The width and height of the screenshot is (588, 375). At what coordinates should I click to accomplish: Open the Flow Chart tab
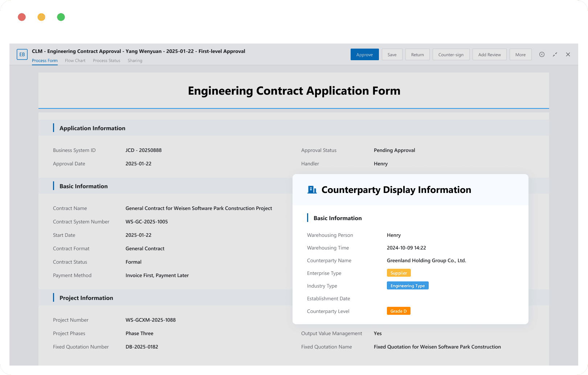coord(75,61)
